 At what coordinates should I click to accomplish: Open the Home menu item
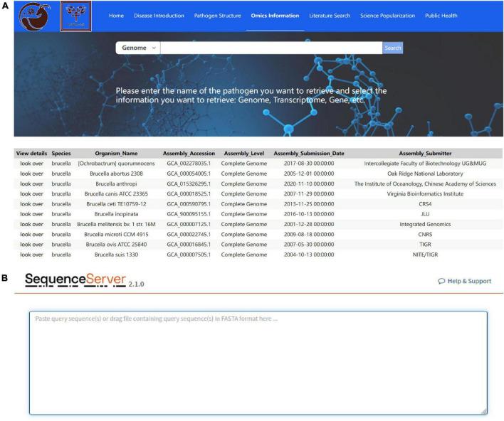coord(115,16)
